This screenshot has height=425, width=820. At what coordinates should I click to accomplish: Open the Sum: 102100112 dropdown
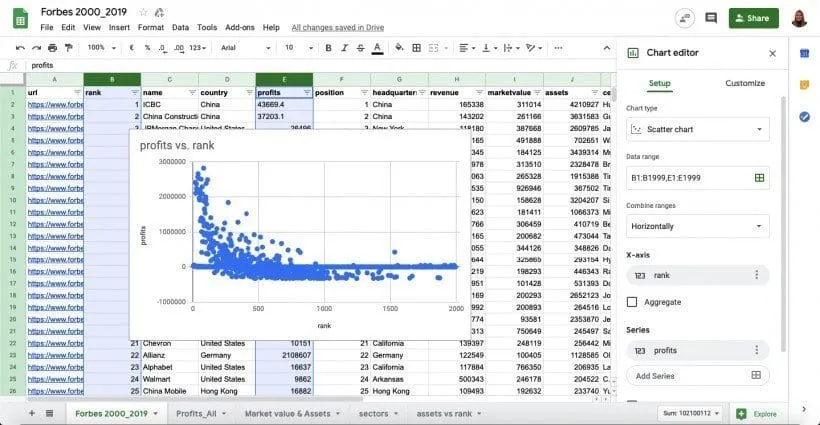691,413
